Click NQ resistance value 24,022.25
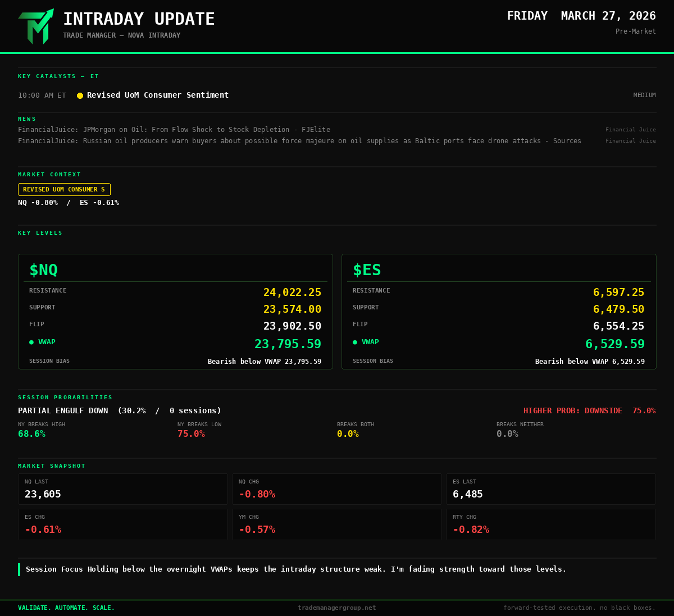This screenshot has height=616, width=674. [292, 293]
